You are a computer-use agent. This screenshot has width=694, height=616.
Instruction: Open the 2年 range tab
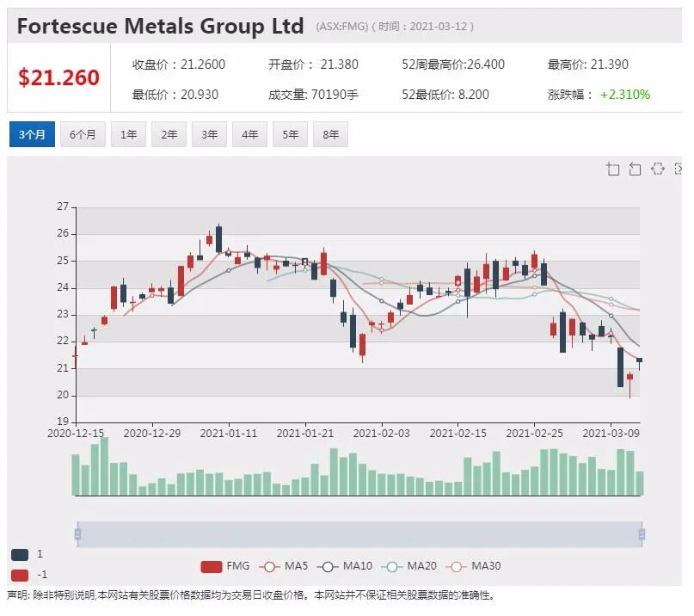(x=169, y=134)
